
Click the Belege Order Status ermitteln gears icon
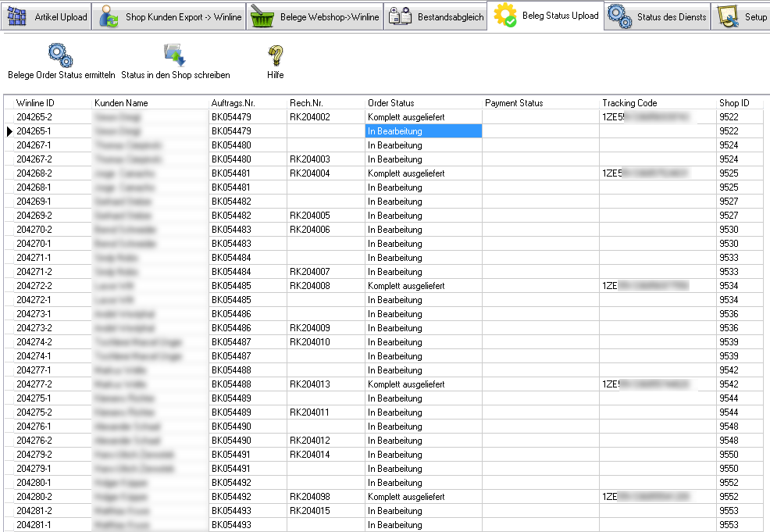coord(61,55)
